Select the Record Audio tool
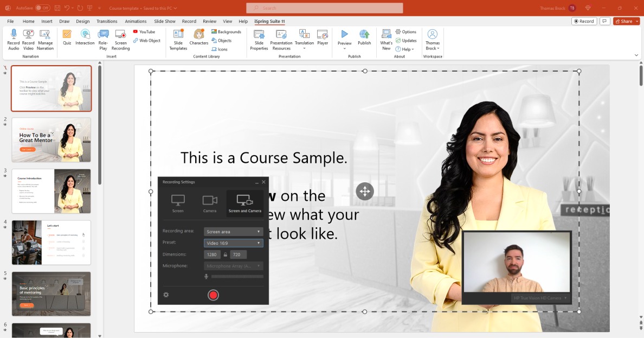Screen dimensions: 644x338 tap(14, 38)
